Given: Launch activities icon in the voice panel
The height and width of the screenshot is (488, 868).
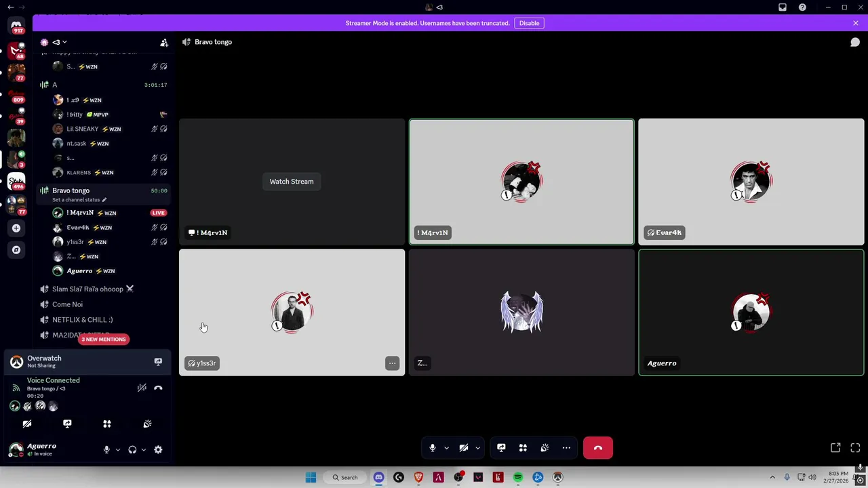Looking at the screenshot, I should [x=107, y=424].
